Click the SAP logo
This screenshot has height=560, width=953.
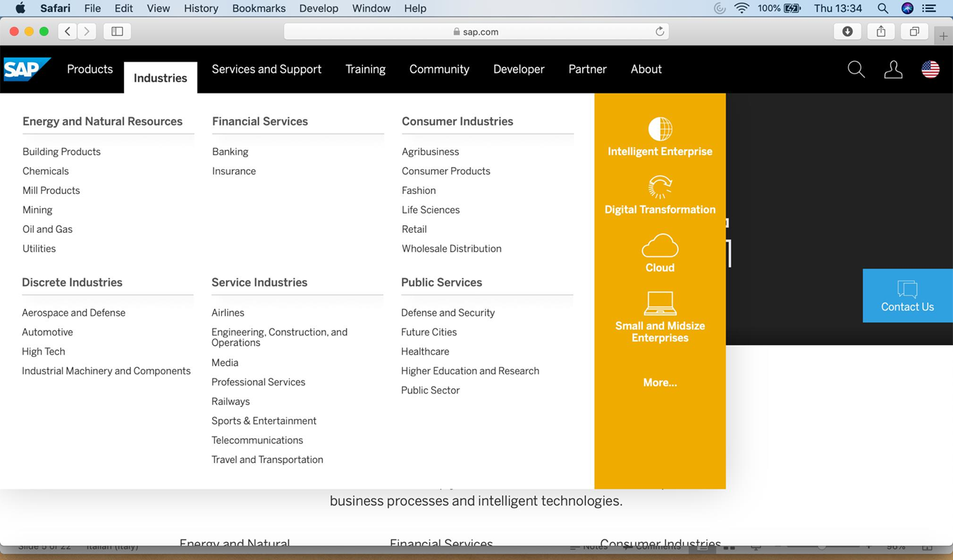pyautogui.click(x=26, y=69)
